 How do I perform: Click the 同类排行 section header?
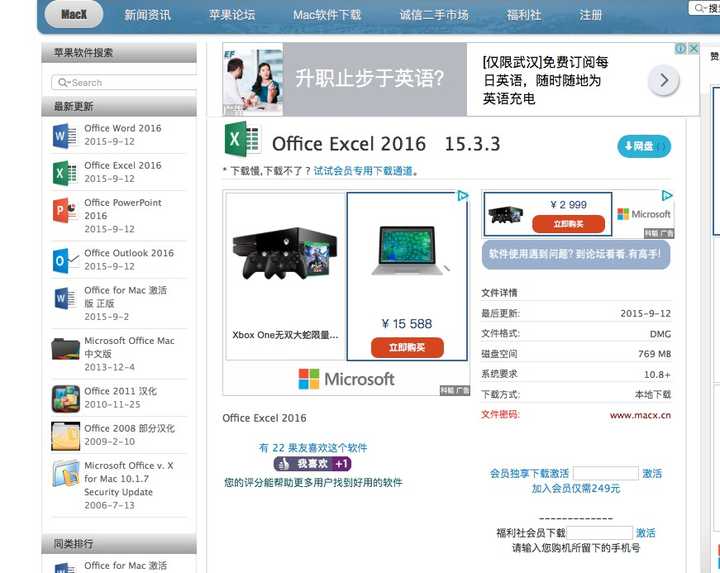(x=119, y=544)
